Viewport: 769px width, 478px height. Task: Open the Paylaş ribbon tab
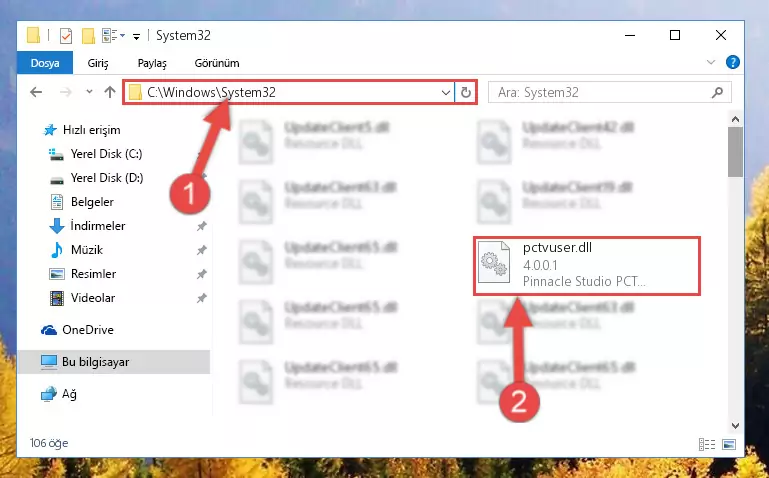152,63
